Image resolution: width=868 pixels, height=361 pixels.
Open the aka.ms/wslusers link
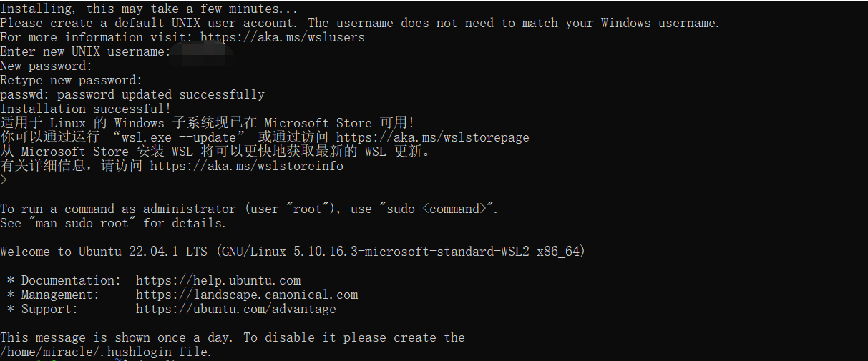click(282, 37)
